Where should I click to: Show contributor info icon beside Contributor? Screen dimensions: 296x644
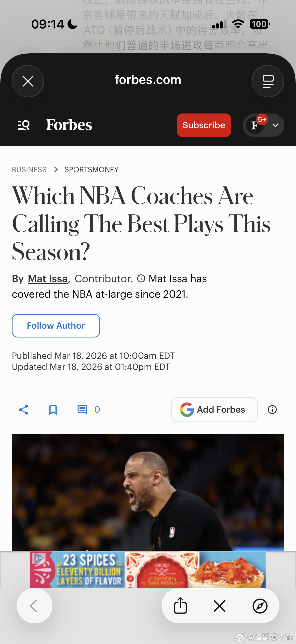coord(141,279)
